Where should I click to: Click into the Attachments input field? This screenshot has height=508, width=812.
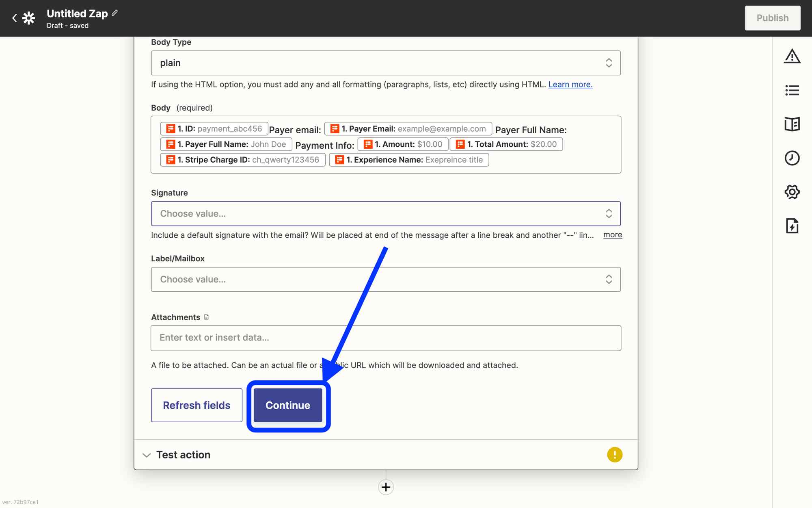click(385, 338)
